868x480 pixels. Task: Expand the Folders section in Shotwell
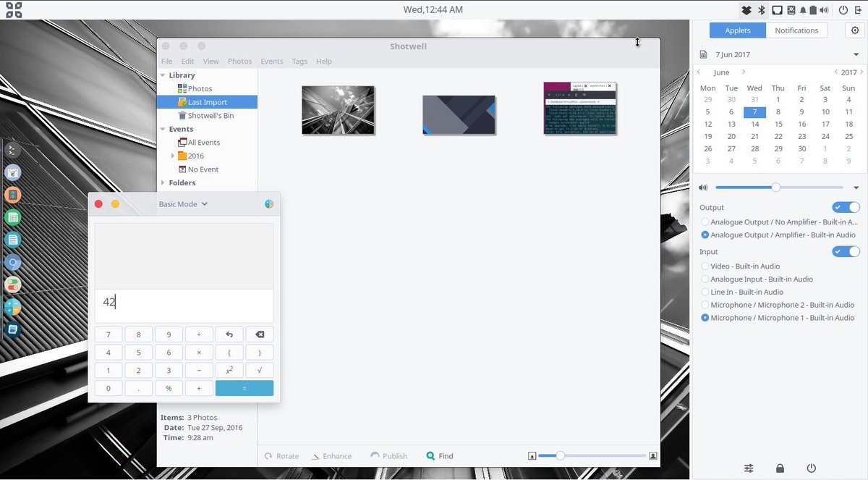coord(163,183)
